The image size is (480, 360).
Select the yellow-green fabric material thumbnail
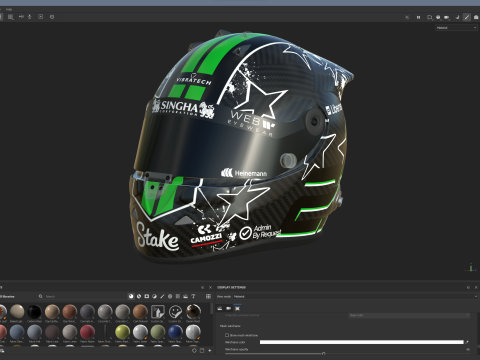coord(122,332)
